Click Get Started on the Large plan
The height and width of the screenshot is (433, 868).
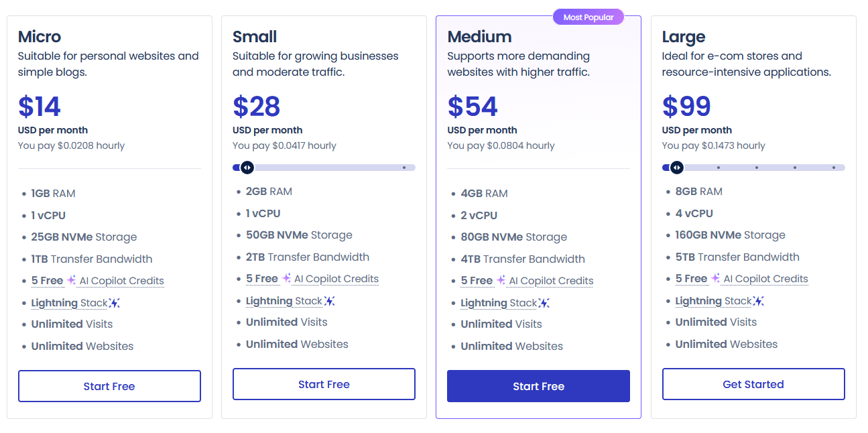[x=753, y=383]
